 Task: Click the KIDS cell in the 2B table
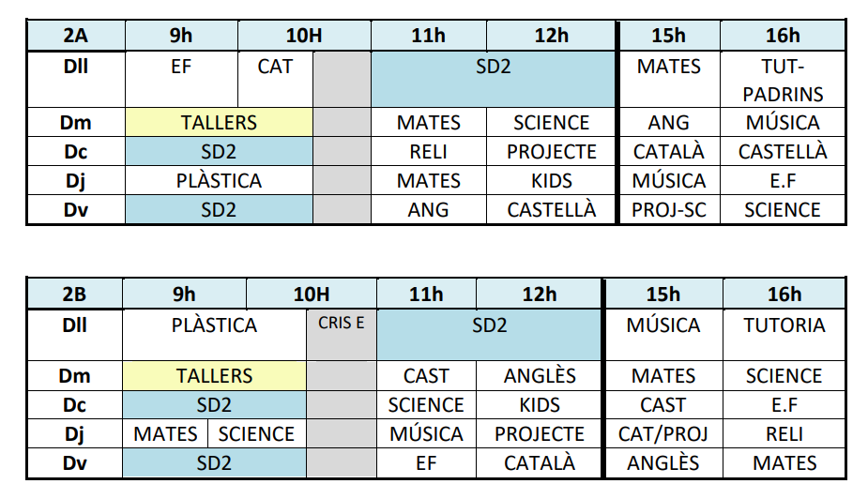click(x=539, y=405)
